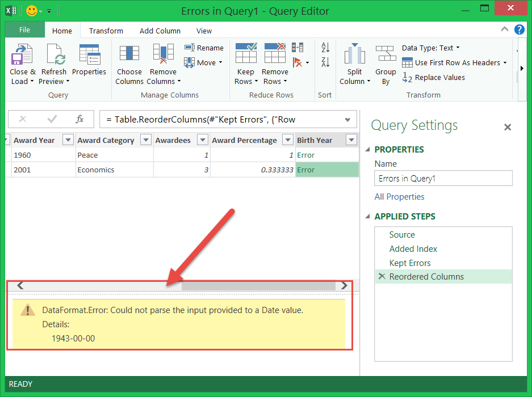532x397 pixels.
Task: Expand the formula bar dropdown arrow
Action: (x=347, y=120)
